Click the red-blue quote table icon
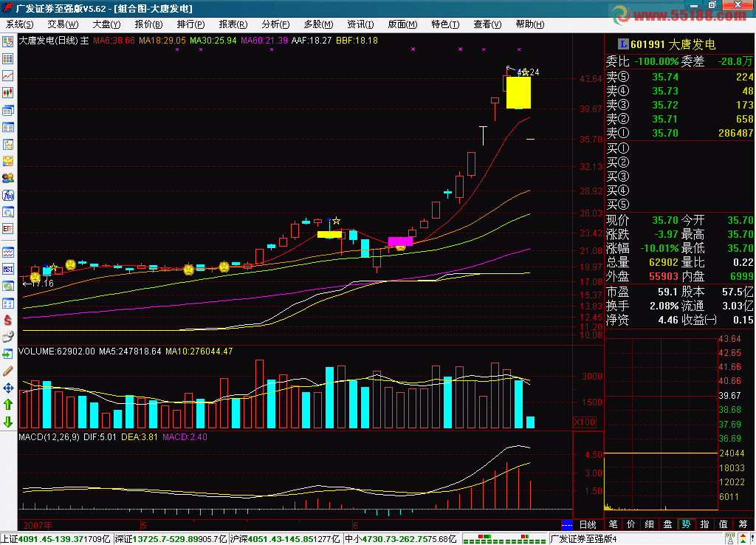Screen dimensions: 756x545 coord(7,59)
